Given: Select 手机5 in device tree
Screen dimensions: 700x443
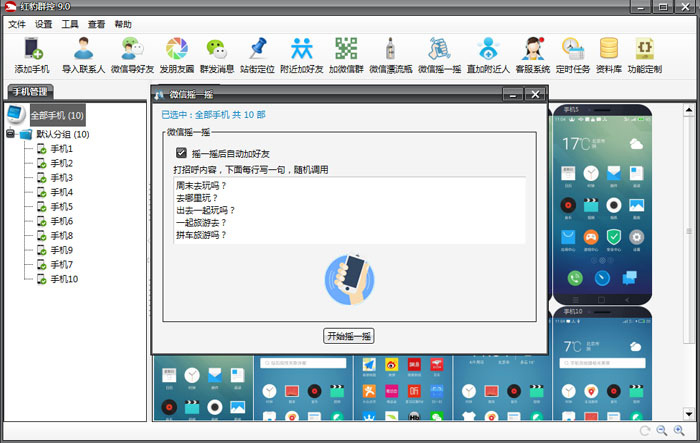Looking at the screenshot, I should click(61, 206).
